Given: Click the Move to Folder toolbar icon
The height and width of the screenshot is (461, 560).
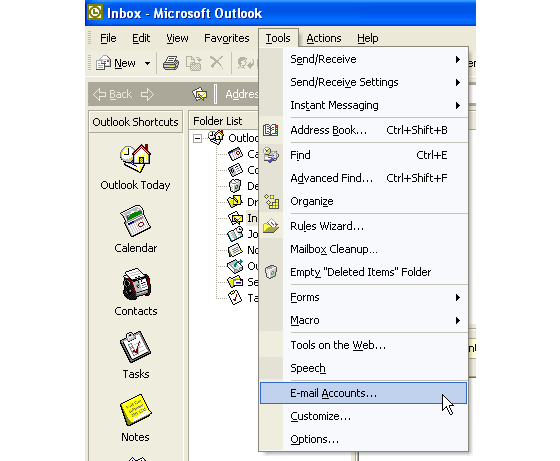Looking at the screenshot, I should click(194, 63).
